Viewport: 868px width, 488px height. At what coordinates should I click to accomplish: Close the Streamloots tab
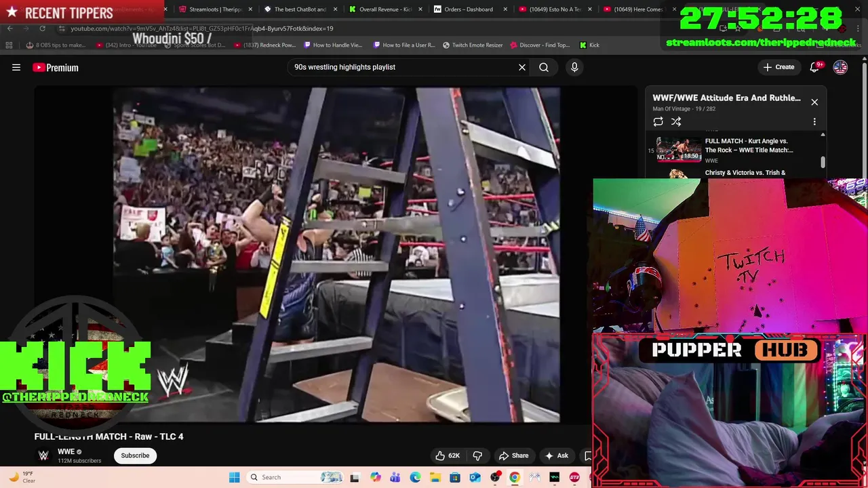pyautogui.click(x=251, y=9)
